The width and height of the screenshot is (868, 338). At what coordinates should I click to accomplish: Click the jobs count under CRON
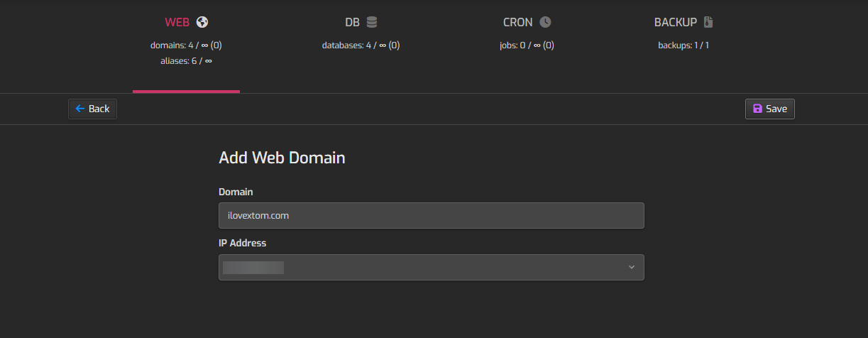pyautogui.click(x=527, y=45)
